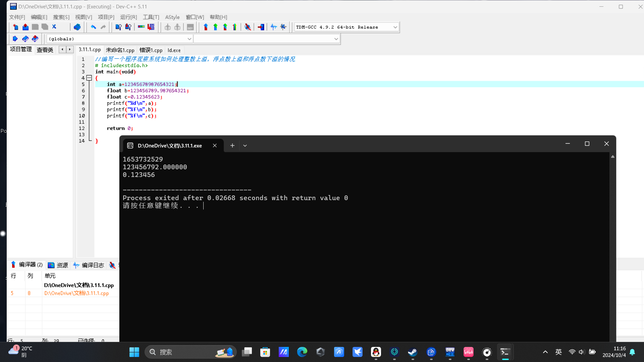Toggle the 英 input language indicator

(558, 352)
